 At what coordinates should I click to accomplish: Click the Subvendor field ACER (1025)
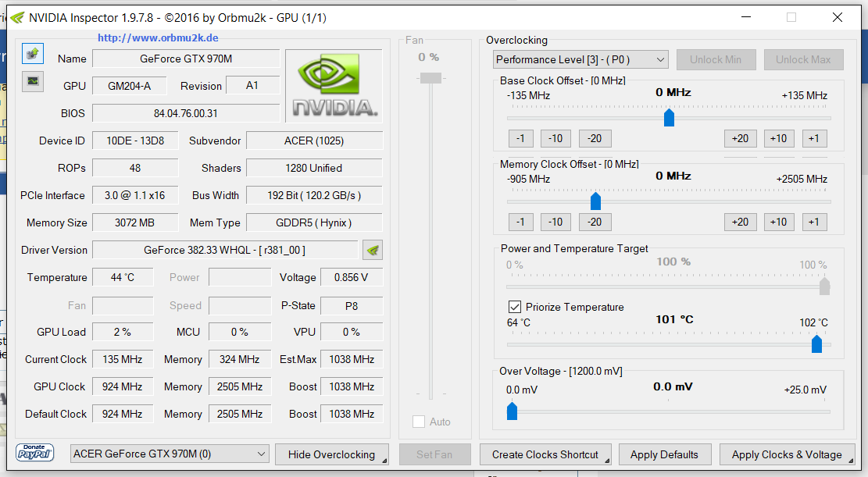coord(314,141)
